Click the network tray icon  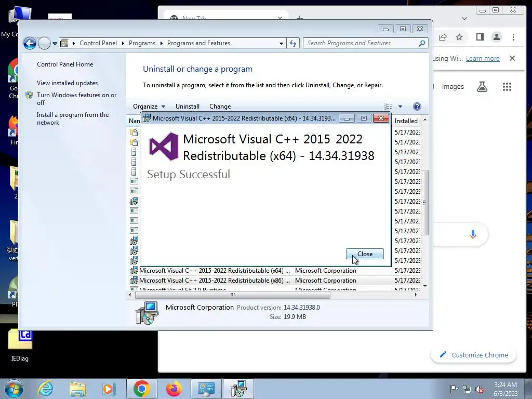click(467, 389)
